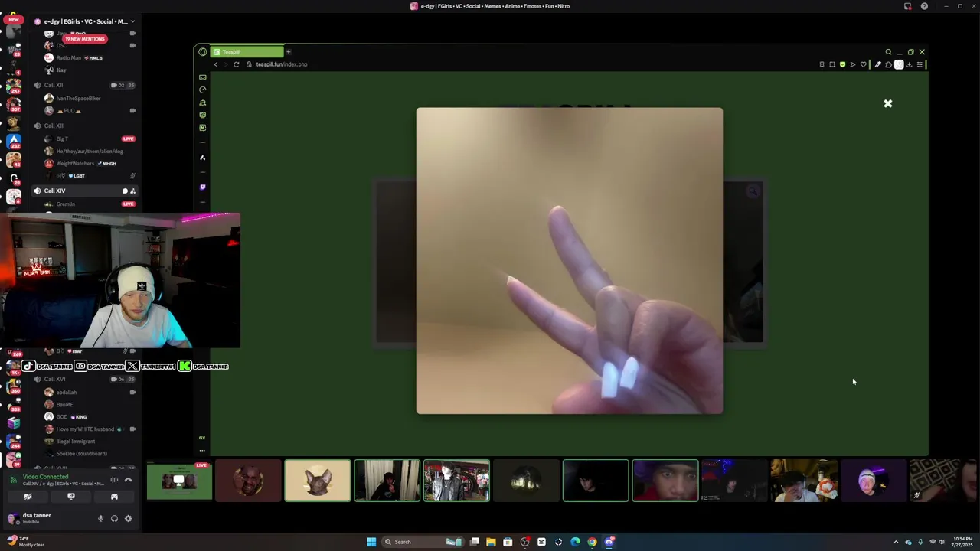This screenshot has height=551, width=980.
Task: Show hidden system tray icons
Action: click(896, 542)
